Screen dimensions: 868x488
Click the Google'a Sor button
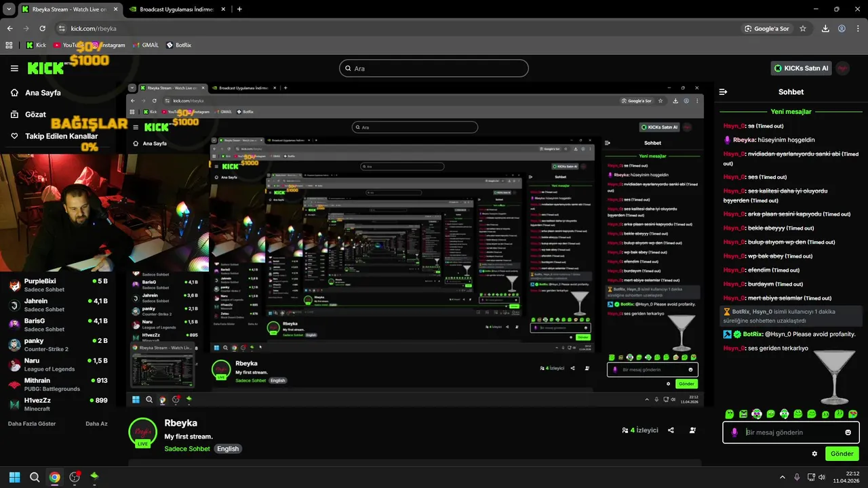(x=767, y=28)
